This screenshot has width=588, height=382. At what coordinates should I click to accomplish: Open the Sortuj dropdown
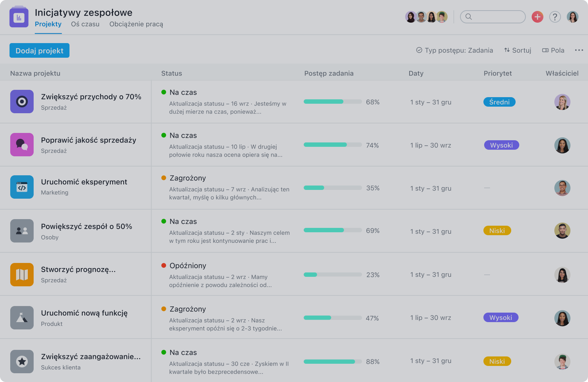tap(517, 50)
